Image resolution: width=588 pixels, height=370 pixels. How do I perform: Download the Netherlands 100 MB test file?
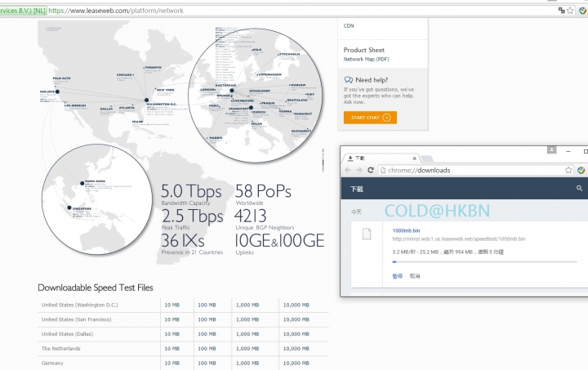(x=207, y=349)
